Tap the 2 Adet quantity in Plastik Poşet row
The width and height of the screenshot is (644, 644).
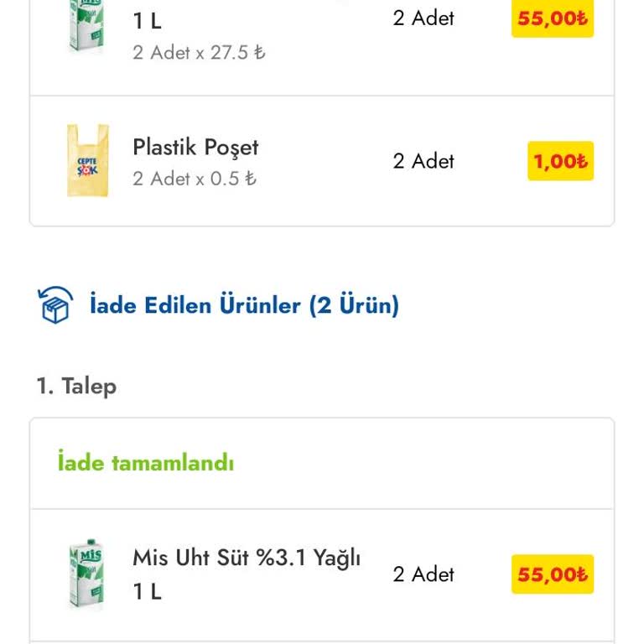[423, 161]
